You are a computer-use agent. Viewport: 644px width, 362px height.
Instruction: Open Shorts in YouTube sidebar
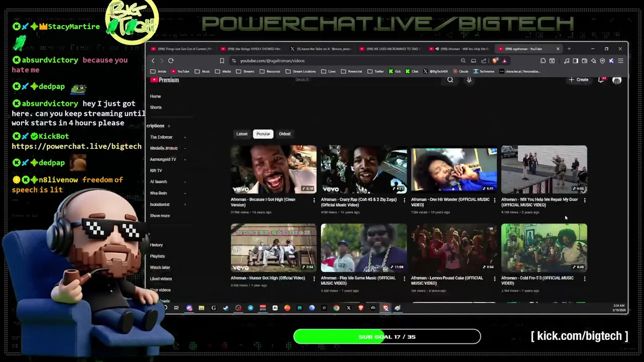tap(156, 108)
